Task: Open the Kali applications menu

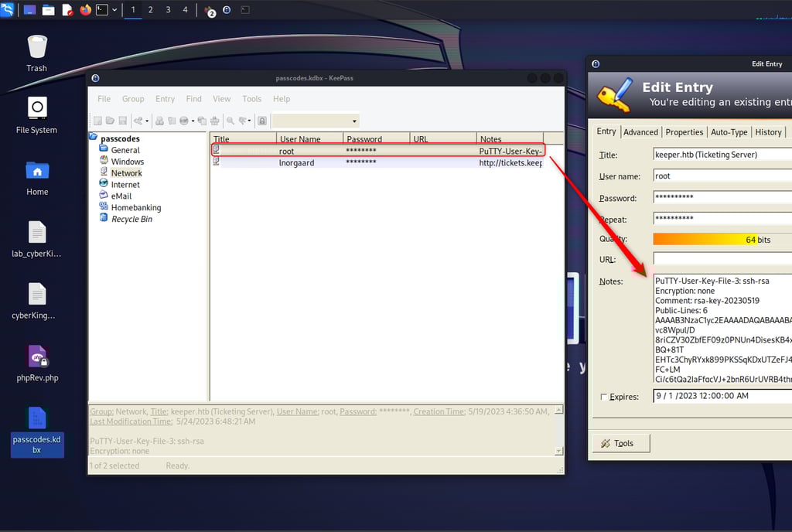Action: tap(7, 9)
